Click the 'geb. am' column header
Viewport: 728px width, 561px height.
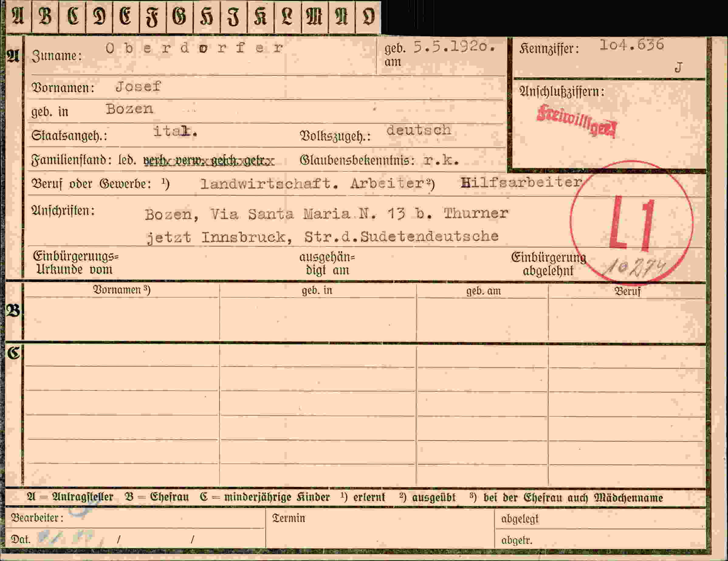coord(483,291)
